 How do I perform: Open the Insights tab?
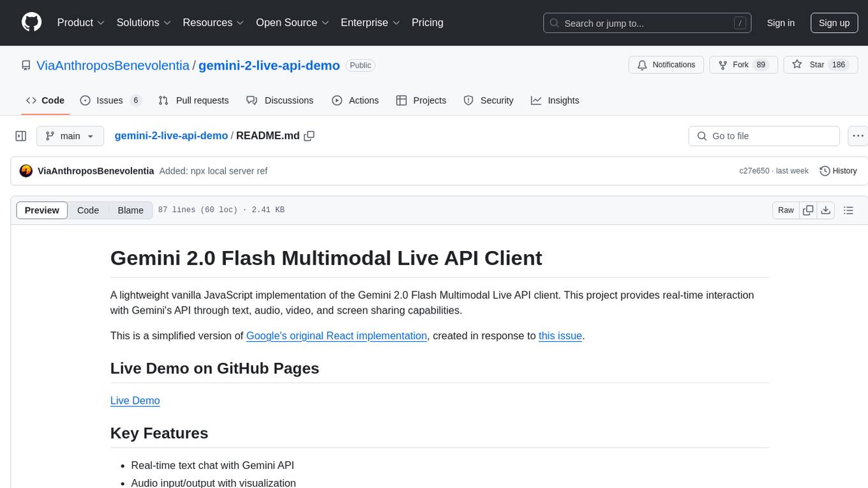click(555, 100)
